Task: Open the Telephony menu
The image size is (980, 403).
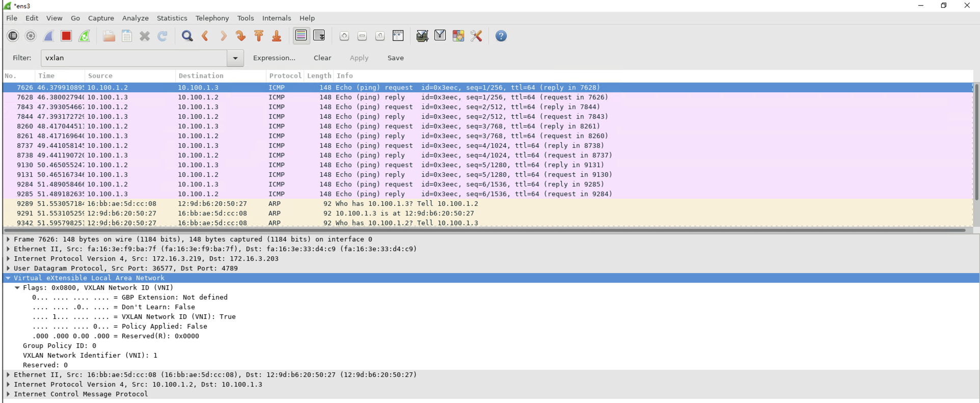Action: [x=212, y=18]
